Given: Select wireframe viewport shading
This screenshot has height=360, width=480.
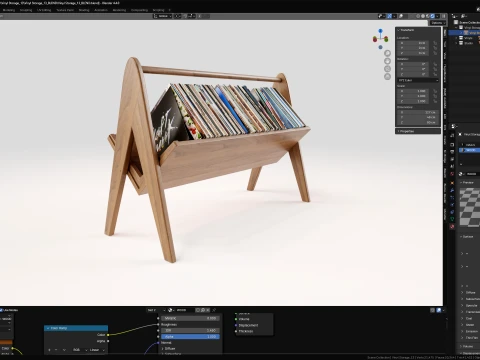Looking at the screenshot, I should [x=418, y=16].
